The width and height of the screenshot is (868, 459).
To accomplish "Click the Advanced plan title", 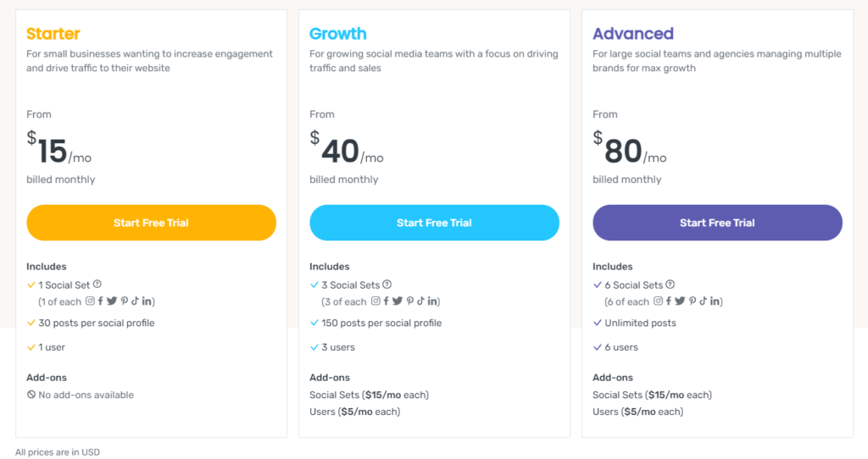I will coord(632,34).
